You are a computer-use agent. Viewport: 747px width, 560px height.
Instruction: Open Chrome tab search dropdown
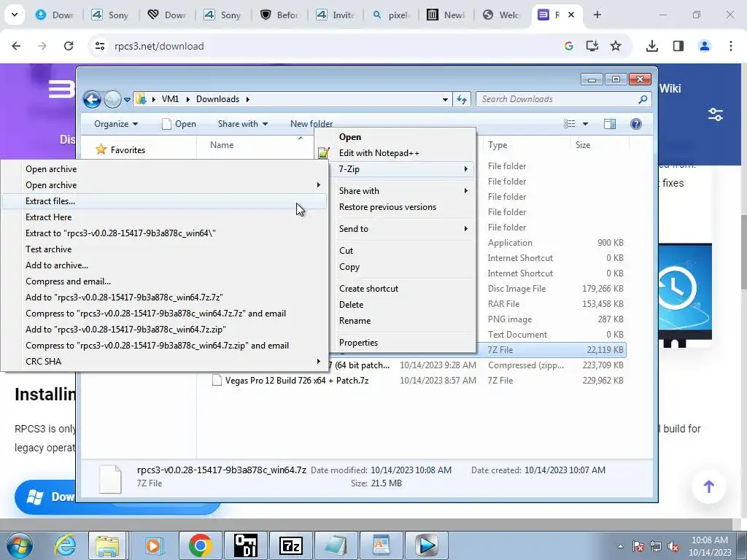click(15, 15)
